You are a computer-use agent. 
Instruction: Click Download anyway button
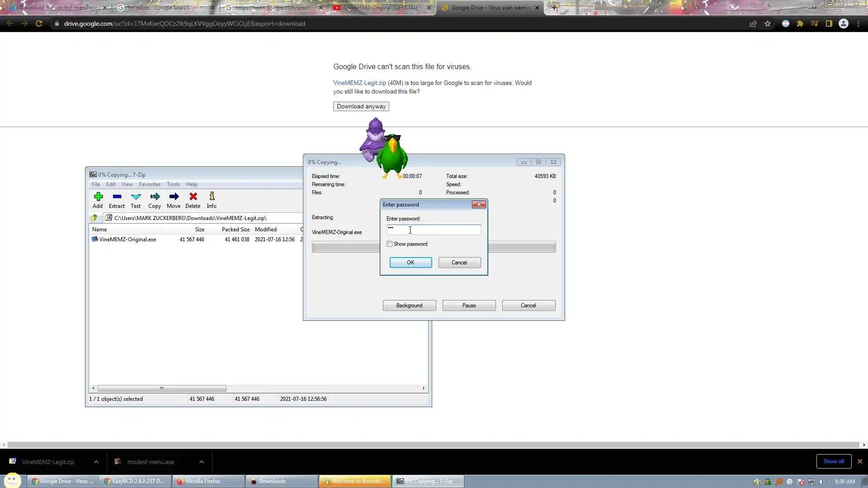(361, 107)
